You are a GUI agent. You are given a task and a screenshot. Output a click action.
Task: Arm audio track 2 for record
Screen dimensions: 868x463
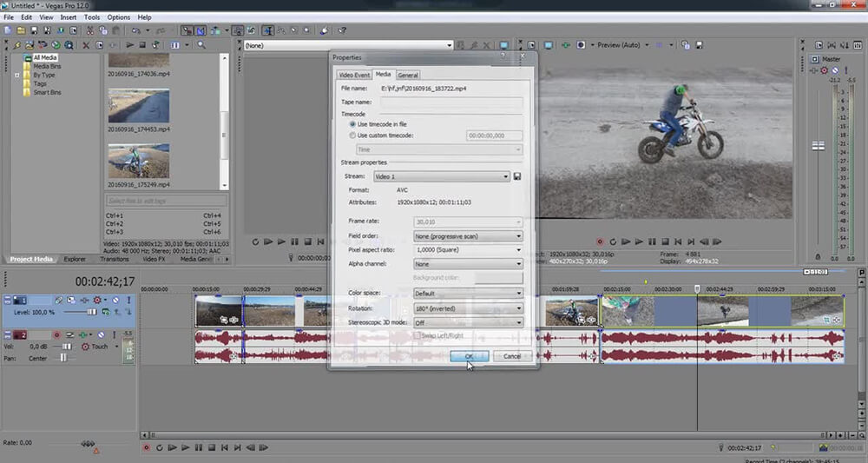tap(56, 335)
